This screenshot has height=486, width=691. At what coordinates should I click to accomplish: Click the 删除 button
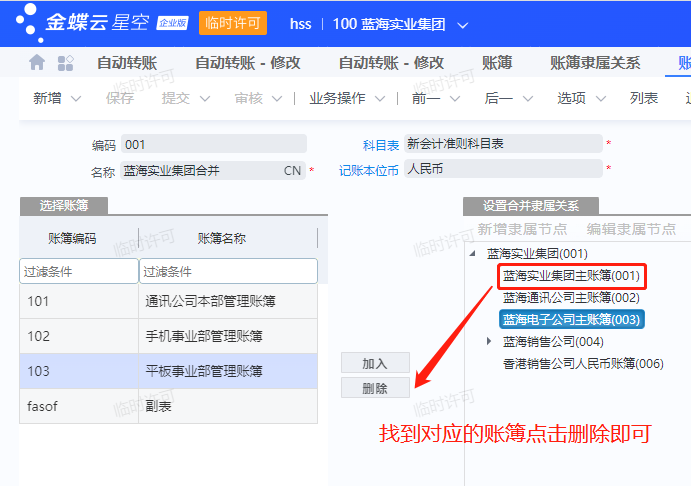tap(375, 387)
